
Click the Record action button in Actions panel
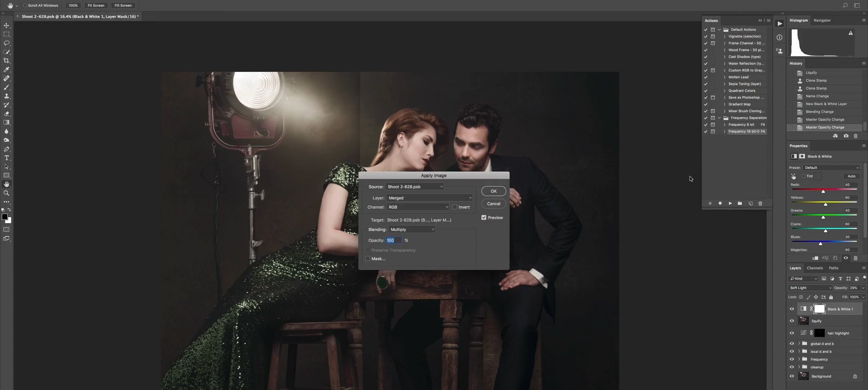click(720, 204)
